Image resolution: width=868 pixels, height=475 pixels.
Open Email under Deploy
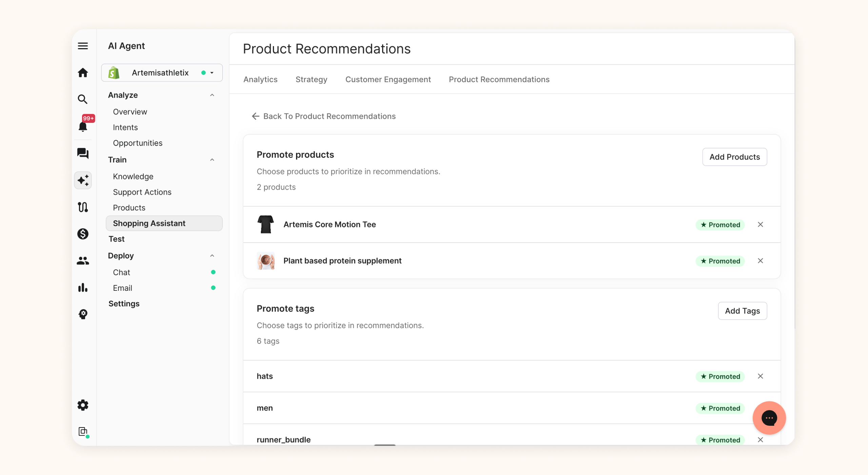[122, 288]
